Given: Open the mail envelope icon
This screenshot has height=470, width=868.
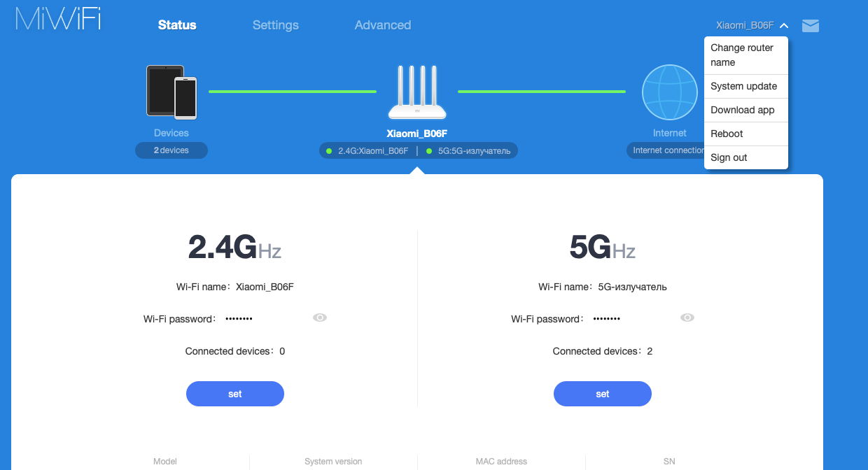Looking at the screenshot, I should (811, 26).
